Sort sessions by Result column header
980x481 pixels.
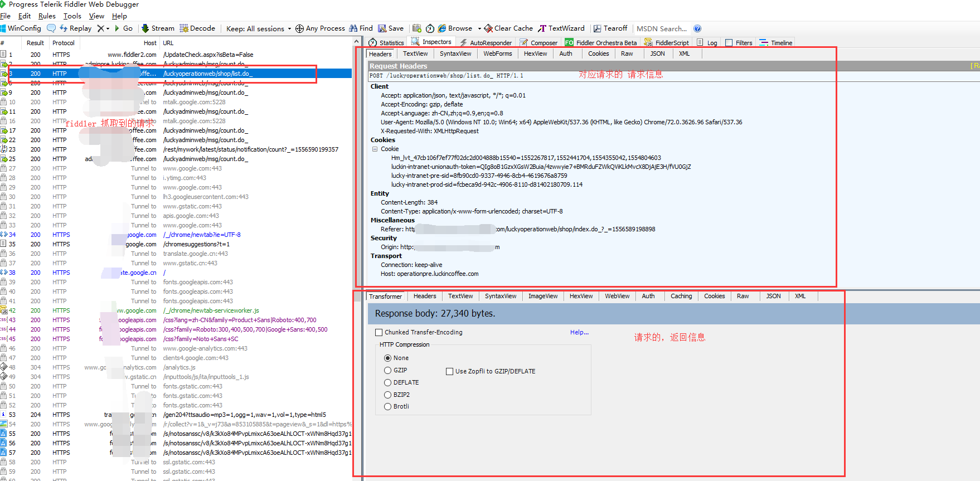tap(35, 43)
